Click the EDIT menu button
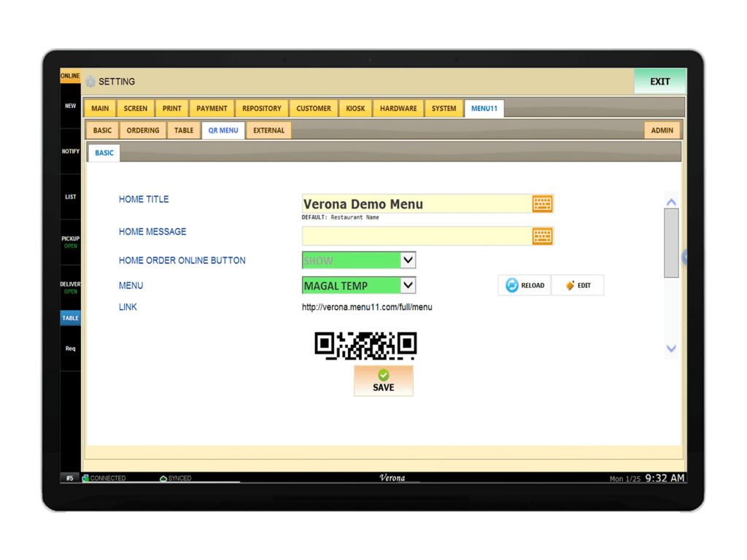The height and width of the screenshot is (560, 747). (x=578, y=285)
